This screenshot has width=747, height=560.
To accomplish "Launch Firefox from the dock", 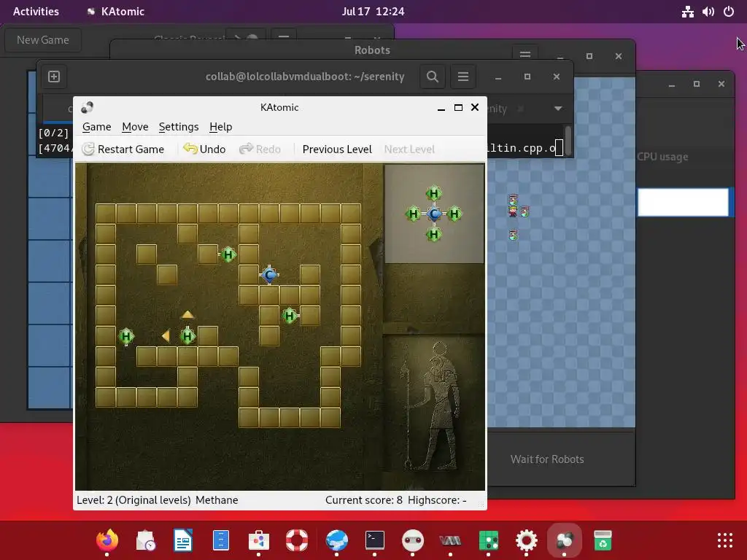I will point(107,540).
